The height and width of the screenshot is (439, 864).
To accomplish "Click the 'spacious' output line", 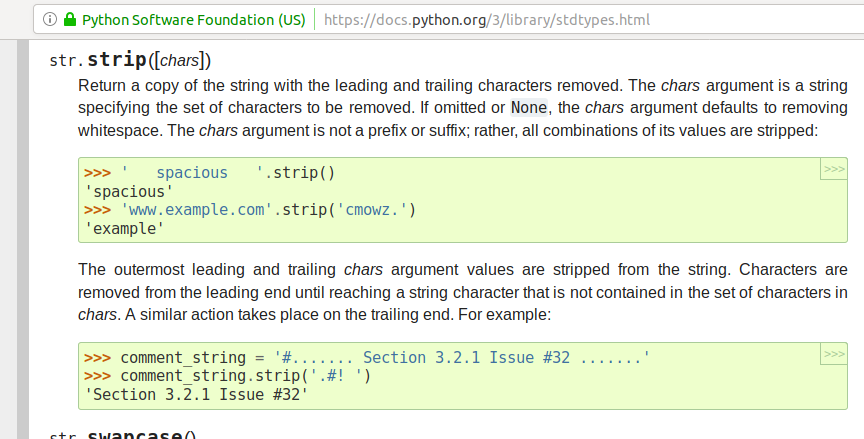I will click(129, 192).
